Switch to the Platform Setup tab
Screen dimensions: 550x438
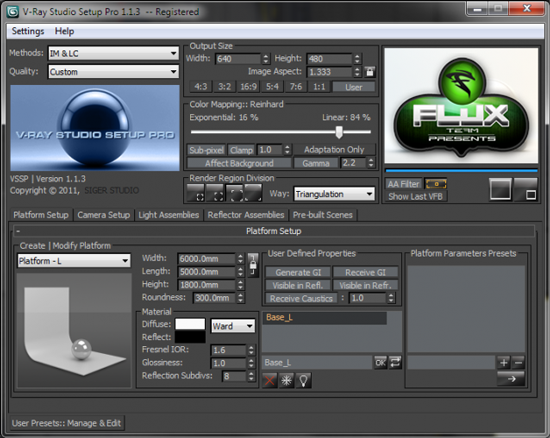(41, 215)
